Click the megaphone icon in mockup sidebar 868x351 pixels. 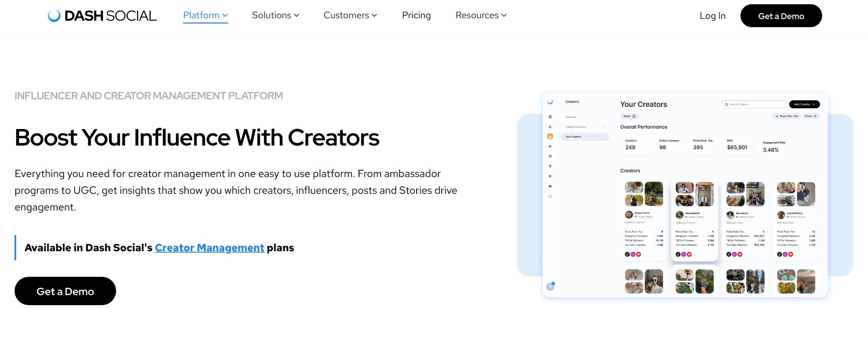coord(550,146)
